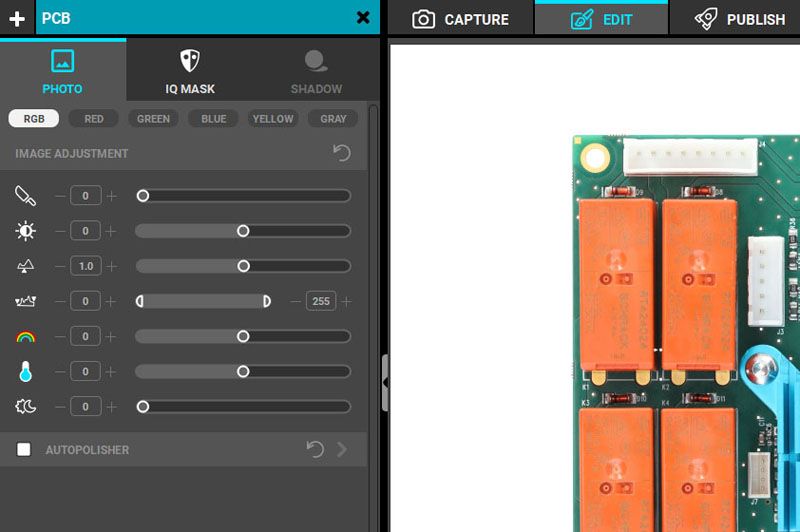Select the RGB channel button
The height and width of the screenshot is (532, 800).
[x=34, y=118]
